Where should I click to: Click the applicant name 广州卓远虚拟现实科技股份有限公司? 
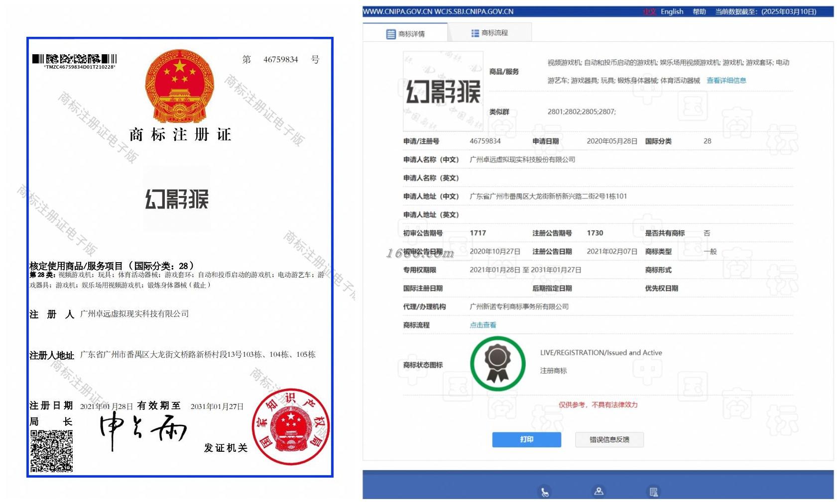click(x=522, y=160)
